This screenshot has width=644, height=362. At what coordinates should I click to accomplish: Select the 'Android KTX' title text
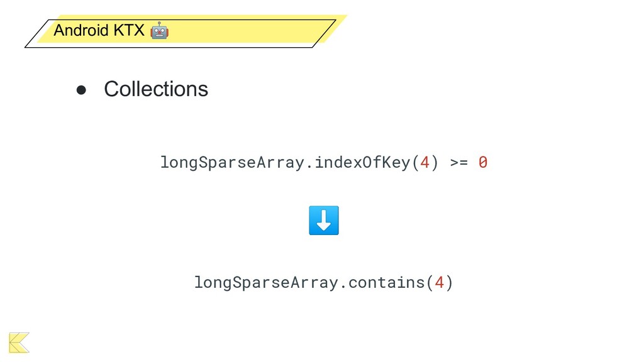point(99,30)
